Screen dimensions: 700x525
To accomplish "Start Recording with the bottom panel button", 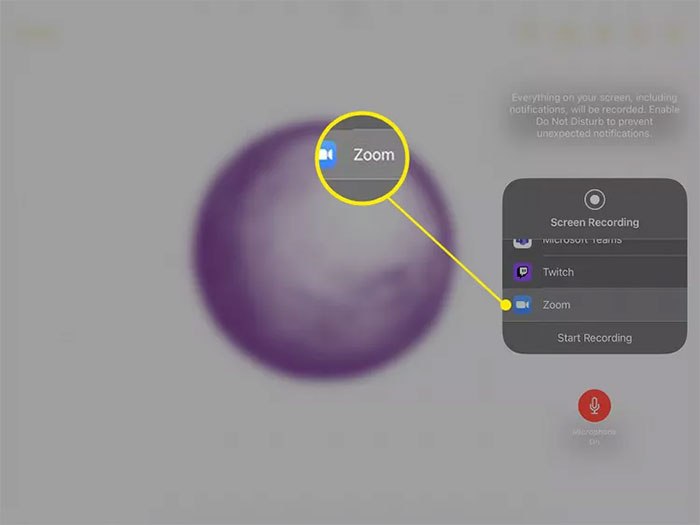I will [x=595, y=338].
